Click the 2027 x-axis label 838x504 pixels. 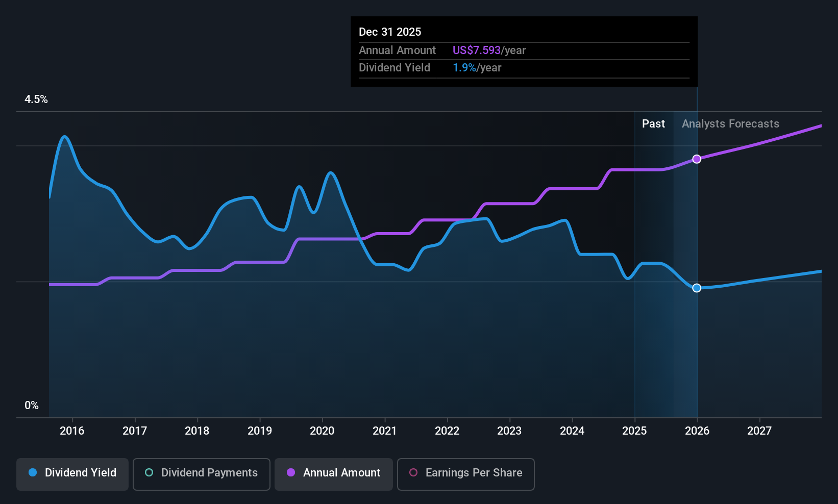point(759,431)
